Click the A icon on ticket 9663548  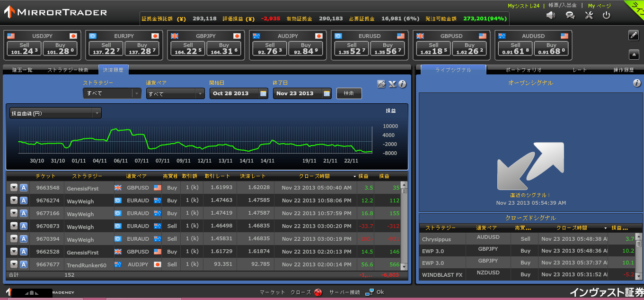coord(24,188)
